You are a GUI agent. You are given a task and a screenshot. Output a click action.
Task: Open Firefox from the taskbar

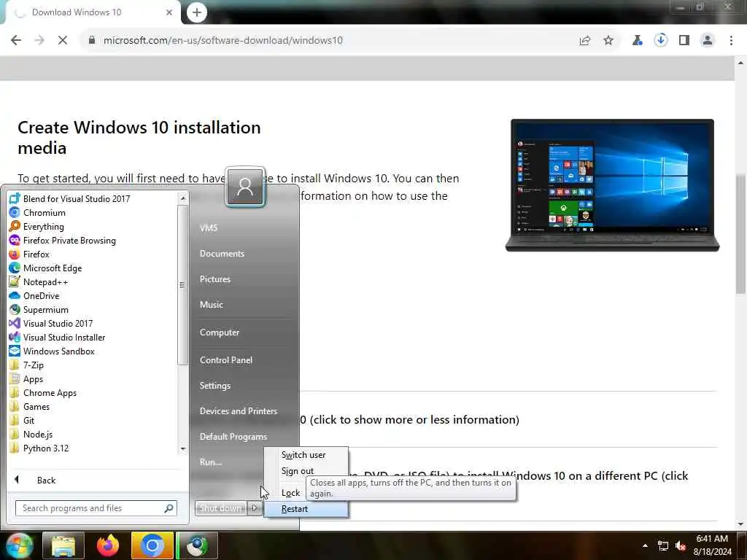(x=108, y=545)
